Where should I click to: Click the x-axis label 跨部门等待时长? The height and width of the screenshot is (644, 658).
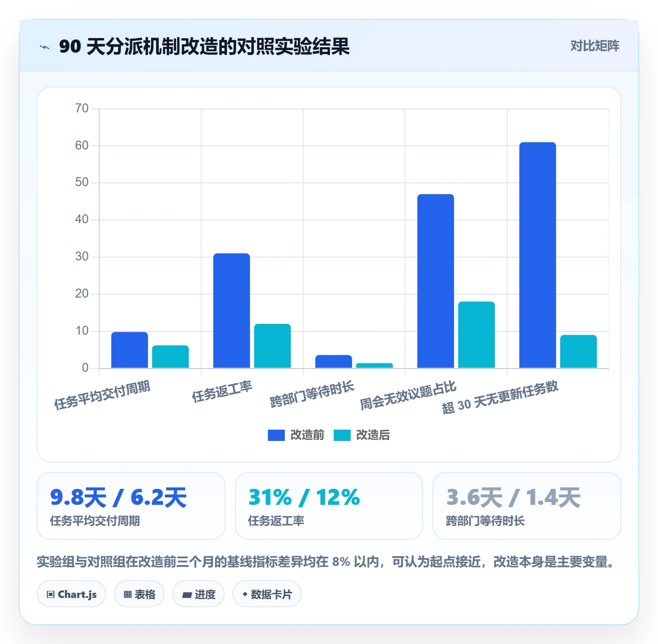(x=312, y=394)
